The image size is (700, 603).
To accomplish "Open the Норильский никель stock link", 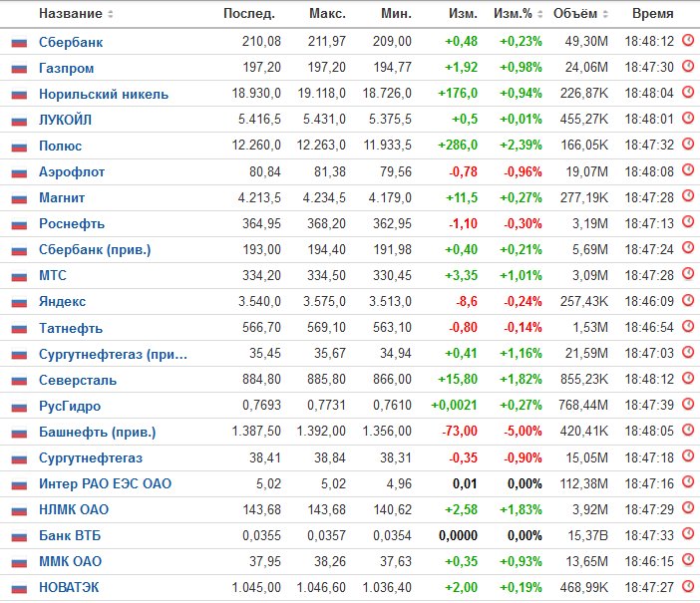I will (x=104, y=94).
